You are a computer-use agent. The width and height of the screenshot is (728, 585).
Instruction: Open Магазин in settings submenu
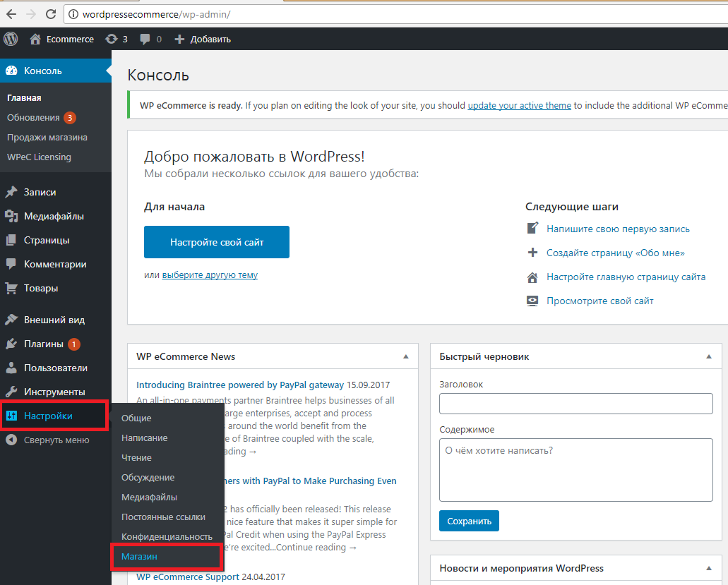(139, 556)
